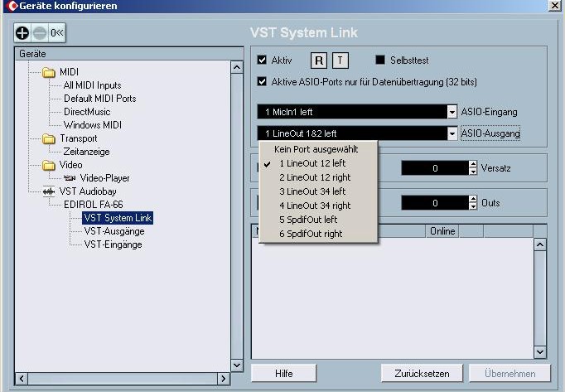Select 6 SpdifOut right option
Screen dimensions: 565x392
click(318, 234)
